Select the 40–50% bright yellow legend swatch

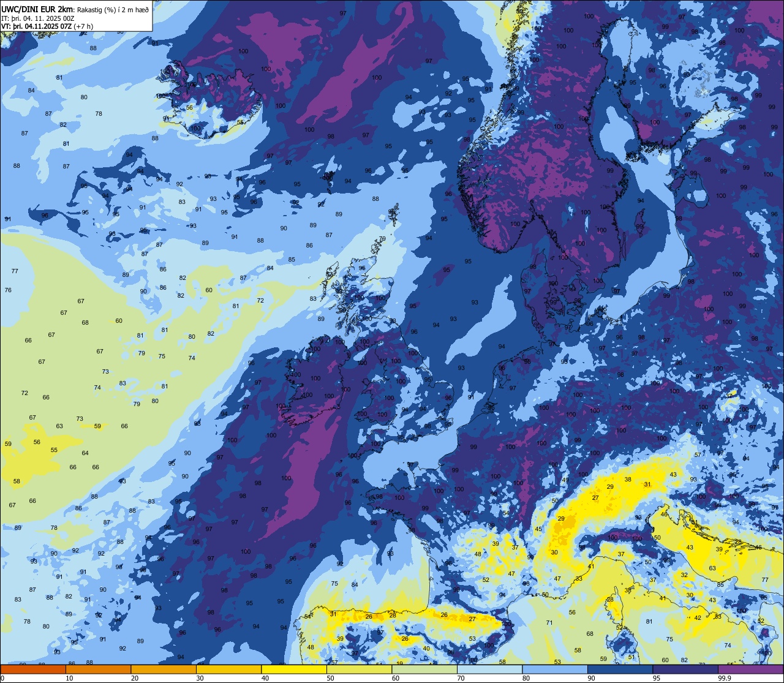(294, 670)
